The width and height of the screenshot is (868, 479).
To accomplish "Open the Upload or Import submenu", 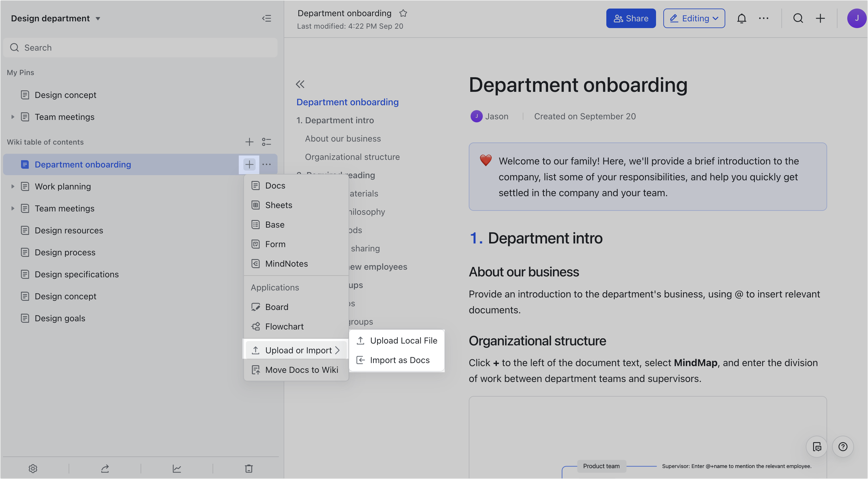I will pos(296,350).
